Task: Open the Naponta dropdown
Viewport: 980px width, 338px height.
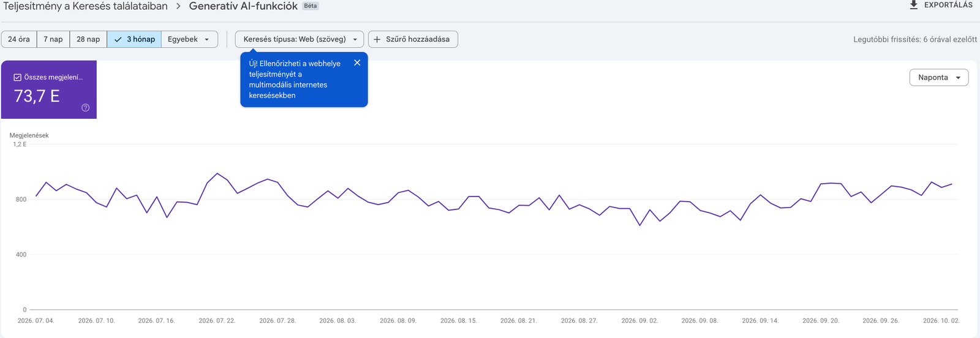Action: click(x=939, y=77)
